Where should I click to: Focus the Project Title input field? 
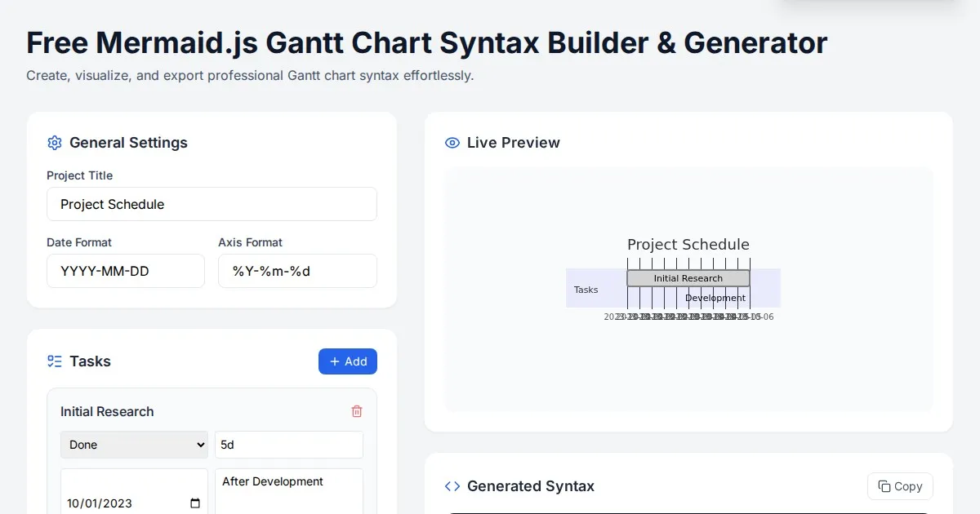(212, 204)
